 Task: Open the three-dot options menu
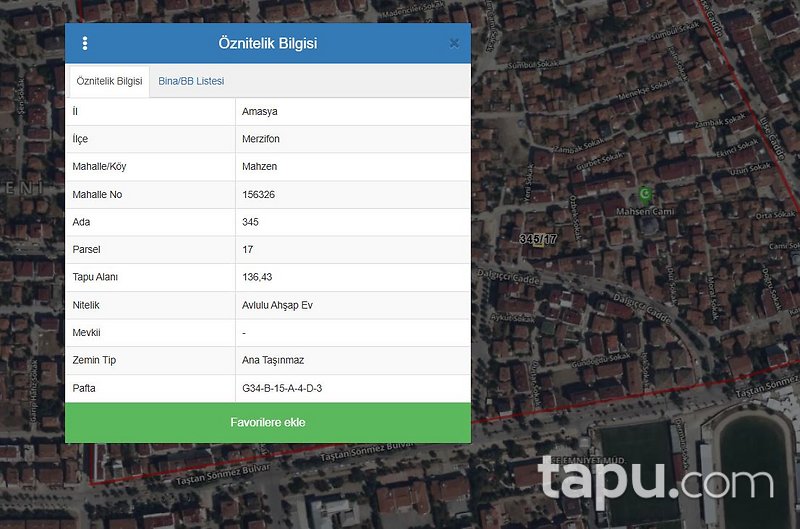(x=85, y=44)
